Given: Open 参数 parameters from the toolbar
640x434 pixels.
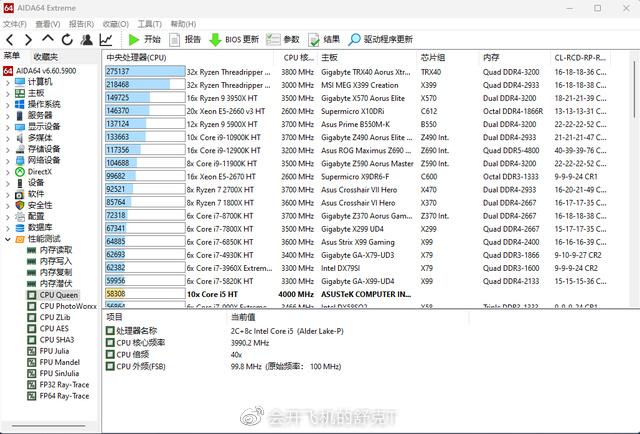Looking at the screenshot, I should pyautogui.click(x=282, y=39).
